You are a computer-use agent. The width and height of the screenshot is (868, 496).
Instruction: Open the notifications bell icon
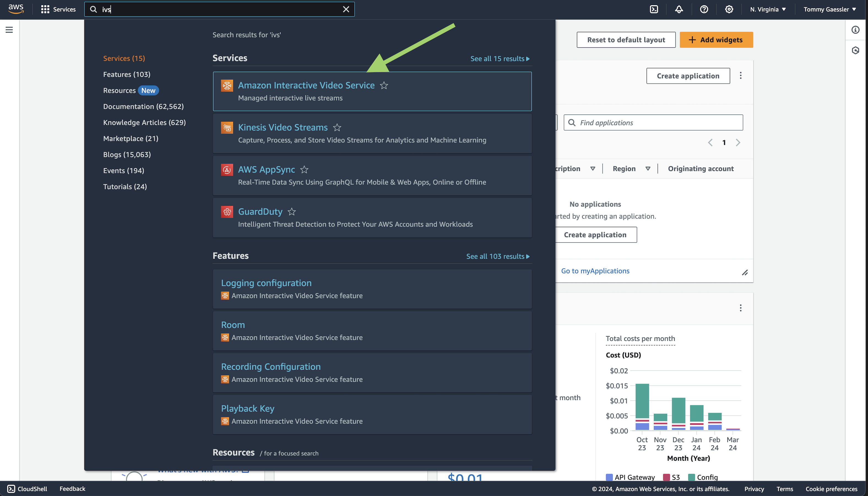coord(679,9)
